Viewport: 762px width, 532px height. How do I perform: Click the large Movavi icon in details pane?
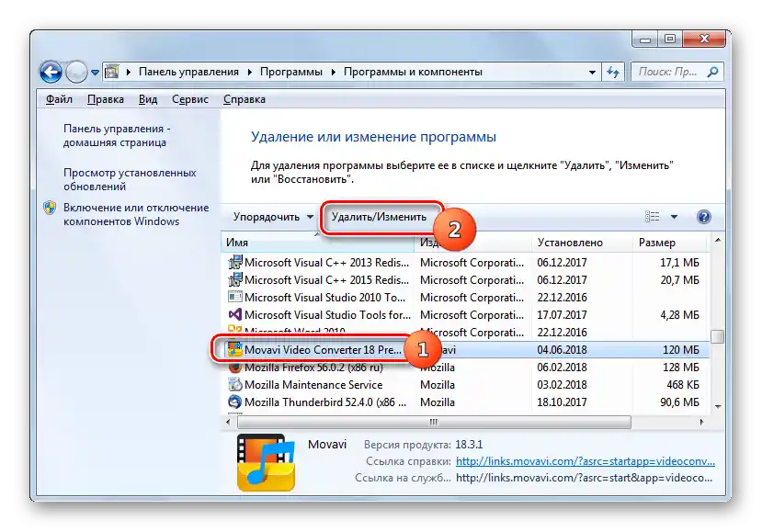click(267, 462)
